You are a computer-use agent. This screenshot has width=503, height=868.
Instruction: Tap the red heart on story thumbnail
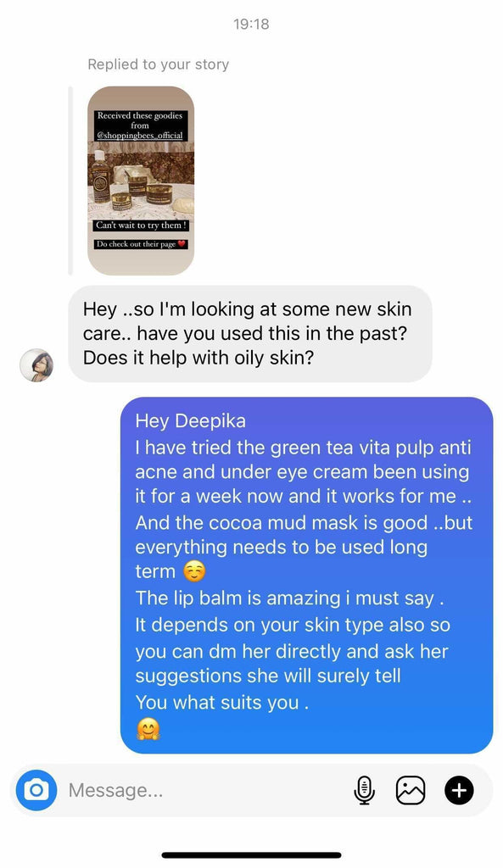(x=182, y=243)
